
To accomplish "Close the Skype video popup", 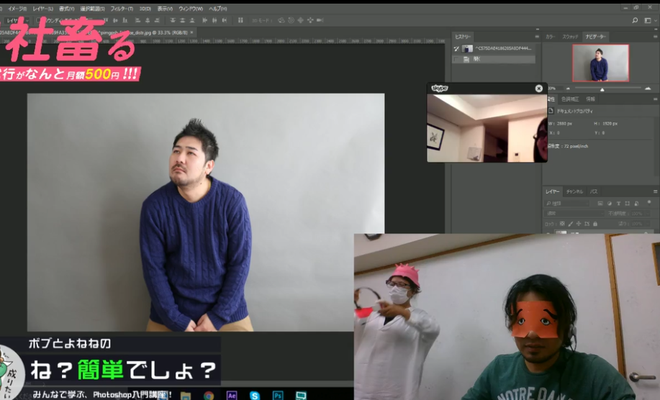I will (x=539, y=88).
